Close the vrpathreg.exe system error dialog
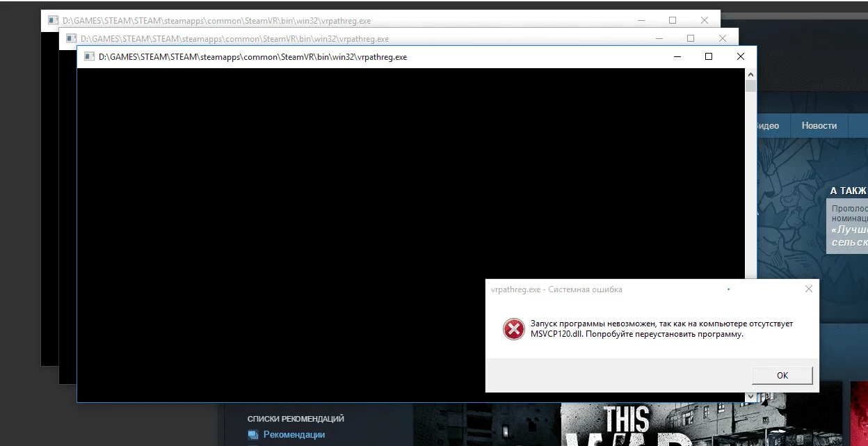 point(808,289)
